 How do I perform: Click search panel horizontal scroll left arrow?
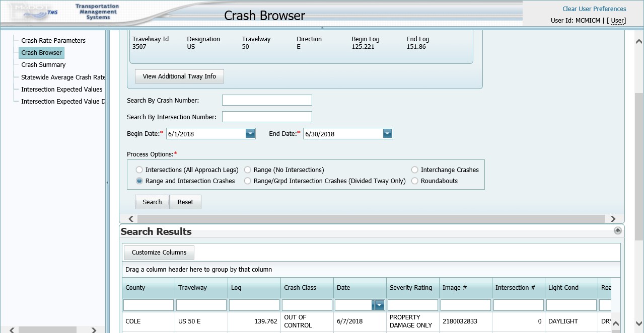pyautogui.click(x=131, y=219)
